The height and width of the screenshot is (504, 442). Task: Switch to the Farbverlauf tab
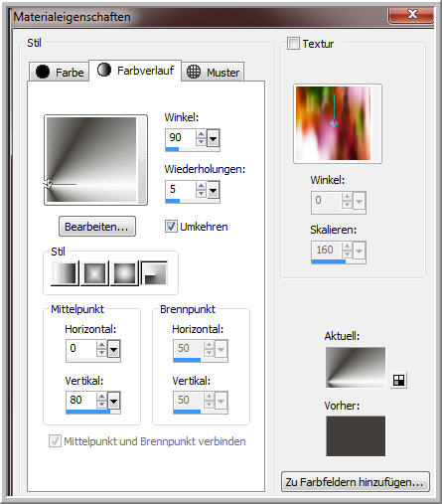[x=135, y=71]
